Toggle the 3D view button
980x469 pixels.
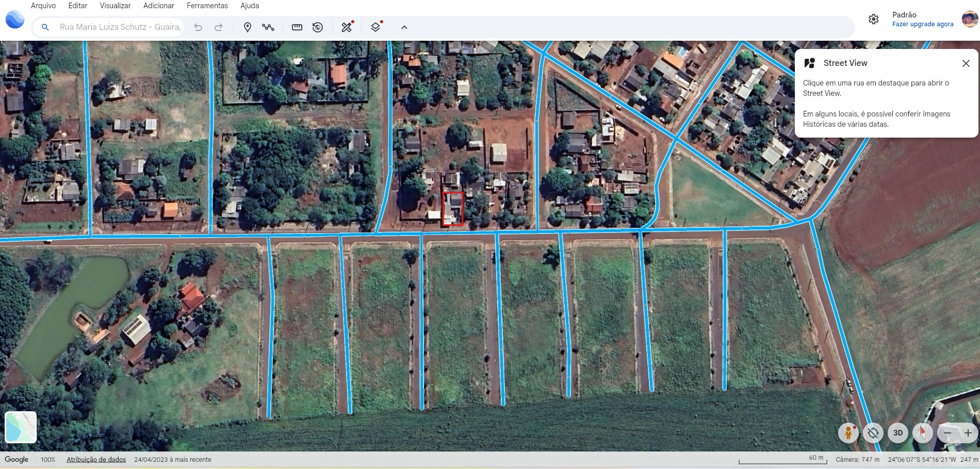pos(897,433)
